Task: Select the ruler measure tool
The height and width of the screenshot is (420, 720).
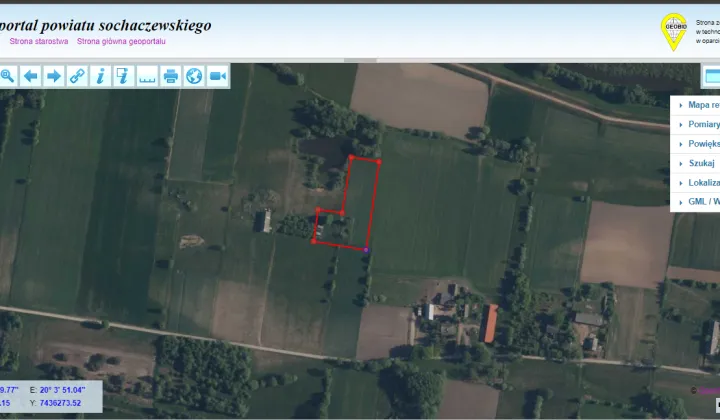Action: click(x=147, y=76)
